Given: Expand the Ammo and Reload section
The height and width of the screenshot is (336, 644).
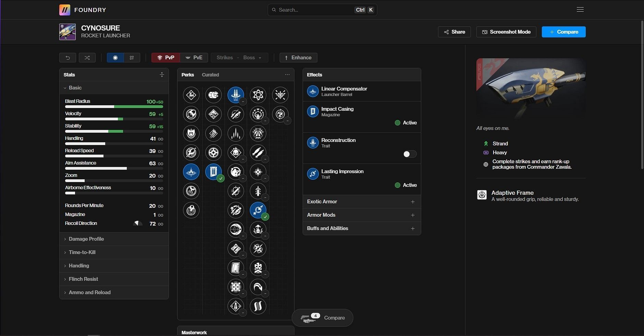Looking at the screenshot, I should point(114,292).
